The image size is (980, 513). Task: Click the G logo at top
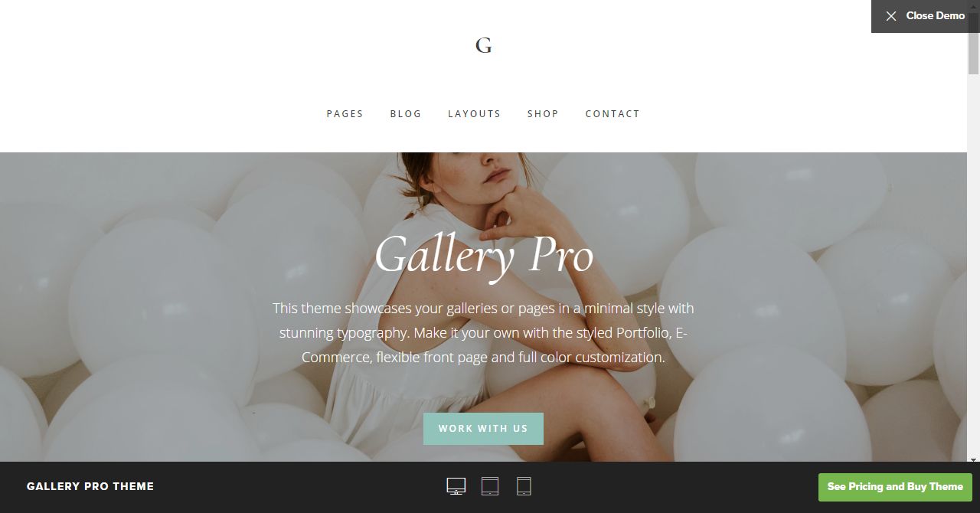[x=483, y=45]
